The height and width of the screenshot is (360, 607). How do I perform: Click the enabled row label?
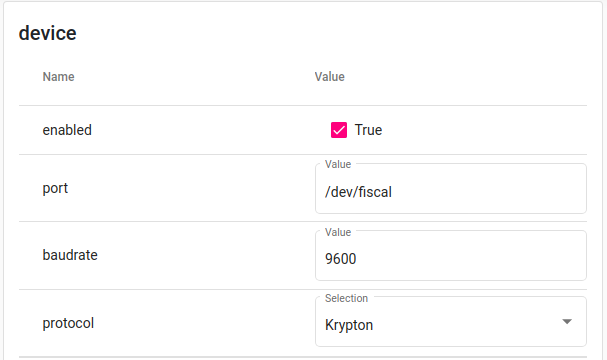(67, 130)
